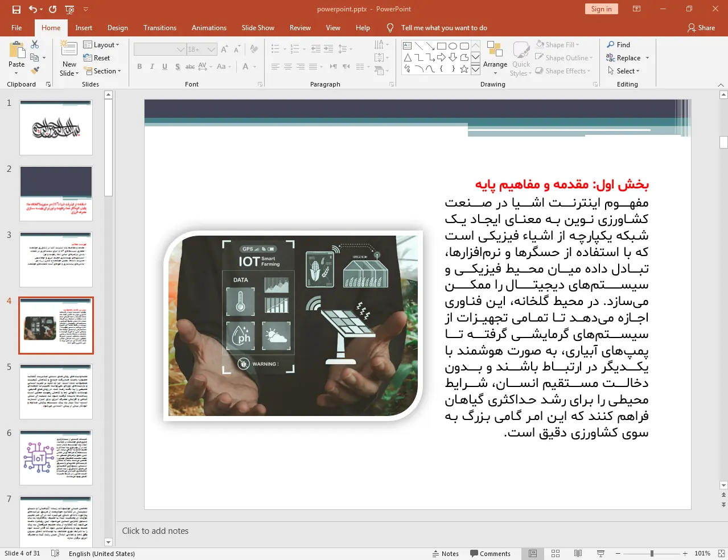Toggle Italic formatting
Image resolution: width=728 pixels, height=560 pixels.
pos(152,67)
